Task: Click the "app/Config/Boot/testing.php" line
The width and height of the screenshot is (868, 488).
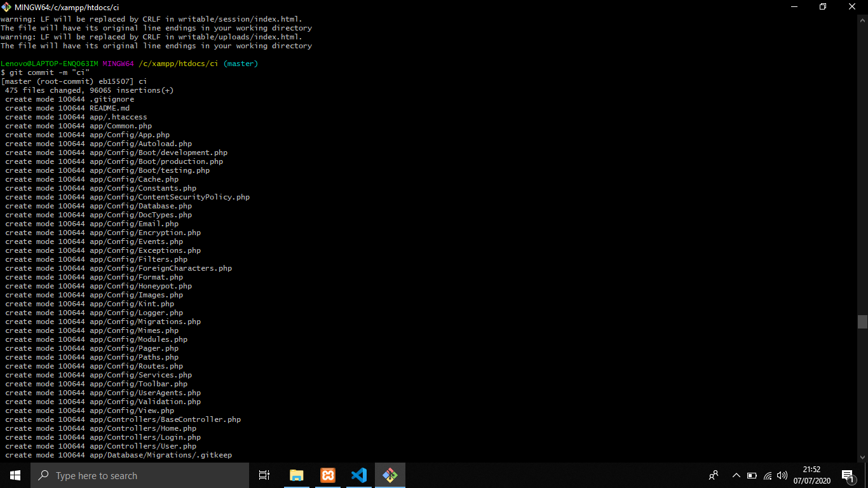Action: [107, 170]
